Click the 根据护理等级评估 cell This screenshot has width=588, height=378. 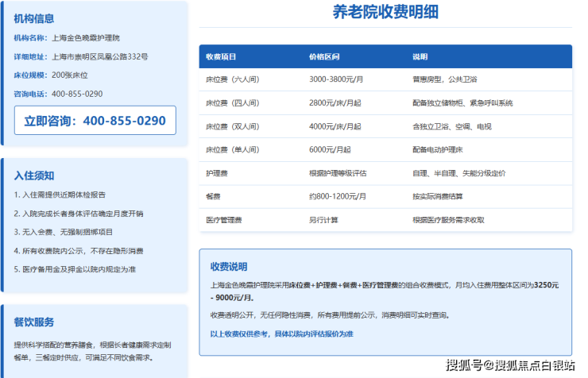click(338, 173)
